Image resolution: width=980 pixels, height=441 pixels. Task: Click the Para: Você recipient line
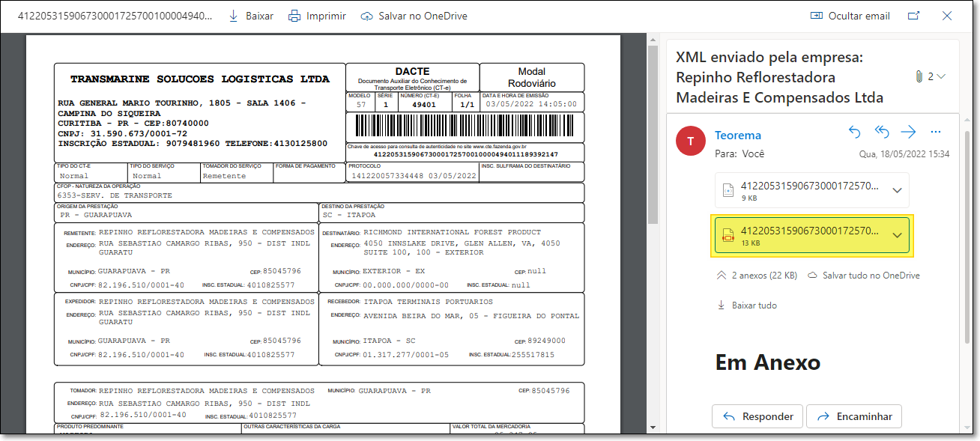(x=740, y=154)
